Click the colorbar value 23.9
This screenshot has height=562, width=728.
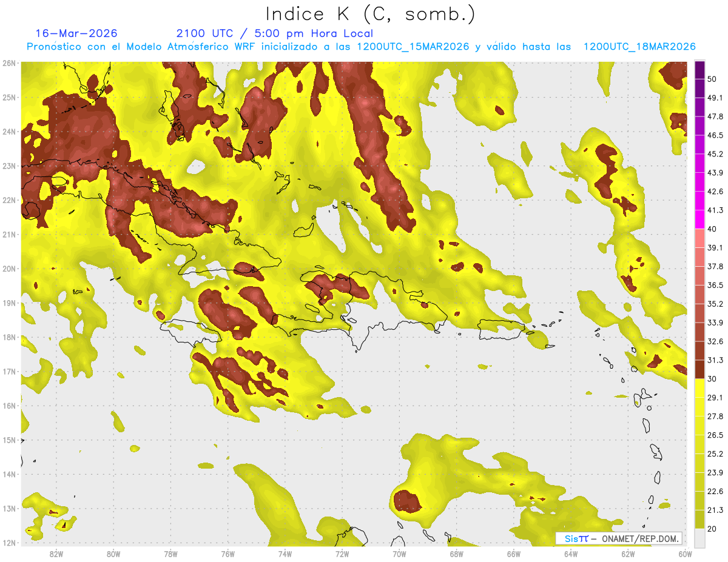click(x=715, y=473)
